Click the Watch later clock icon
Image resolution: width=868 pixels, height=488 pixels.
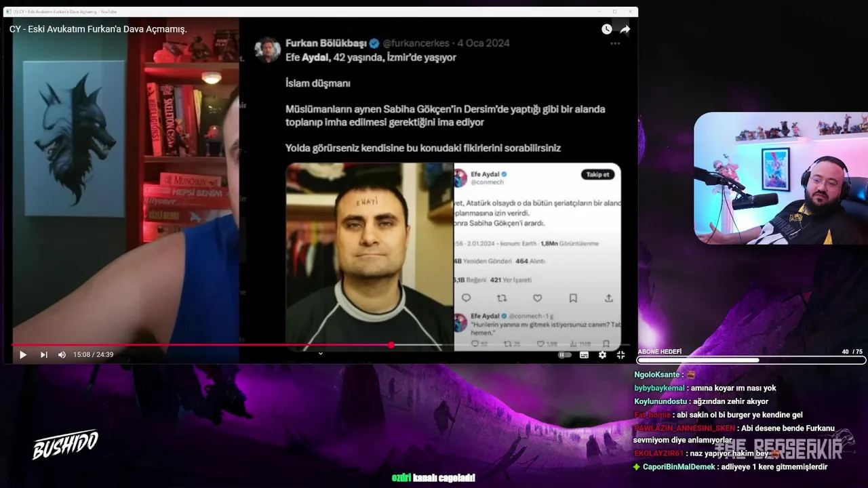pos(606,29)
